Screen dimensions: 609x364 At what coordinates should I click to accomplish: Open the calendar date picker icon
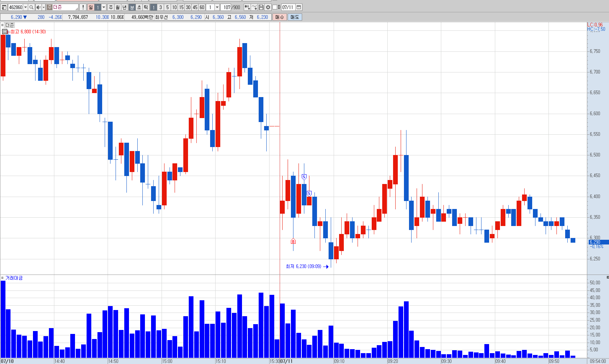[299, 7]
